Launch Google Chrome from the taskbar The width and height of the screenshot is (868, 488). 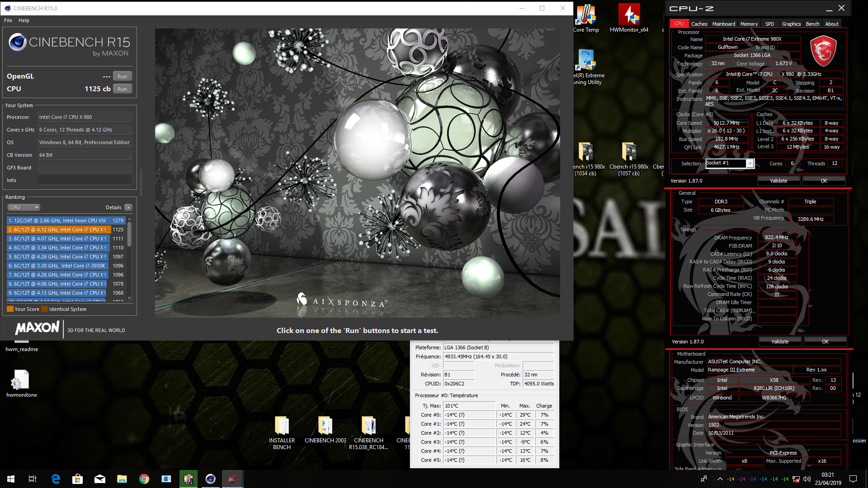click(144, 479)
